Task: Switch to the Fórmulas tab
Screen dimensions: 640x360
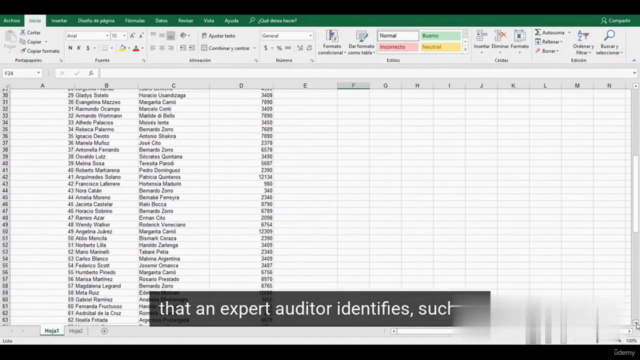Action: pyautogui.click(x=135, y=20)
